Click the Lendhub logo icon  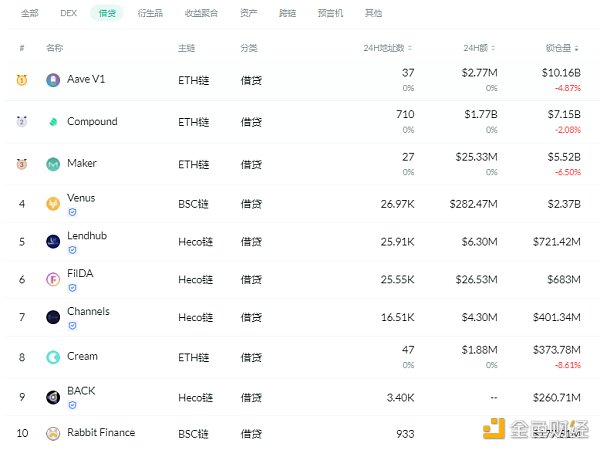click(53, 241)
